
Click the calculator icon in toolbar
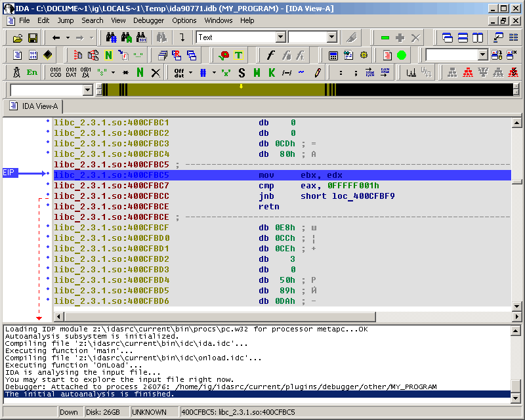tap(333, 55)
